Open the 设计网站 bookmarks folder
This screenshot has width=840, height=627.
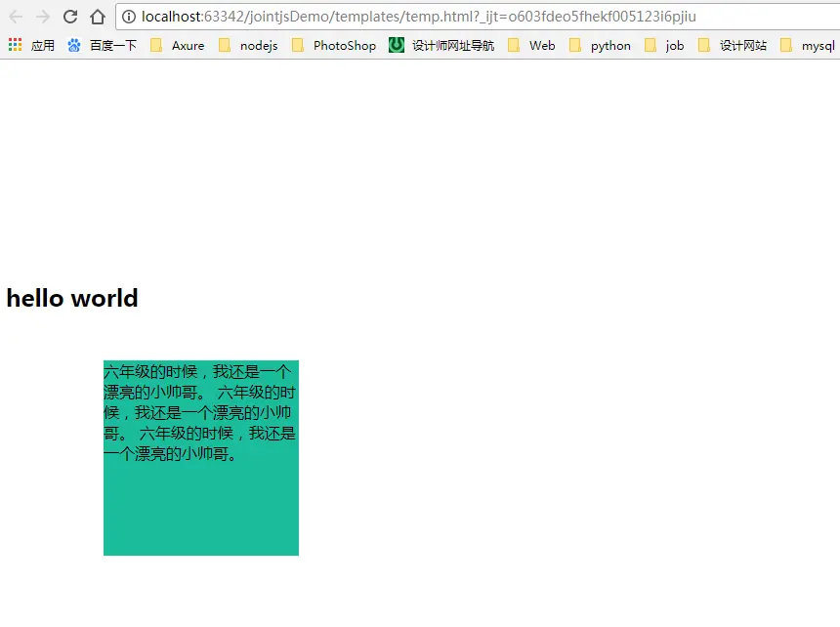(x=733, y=46)
